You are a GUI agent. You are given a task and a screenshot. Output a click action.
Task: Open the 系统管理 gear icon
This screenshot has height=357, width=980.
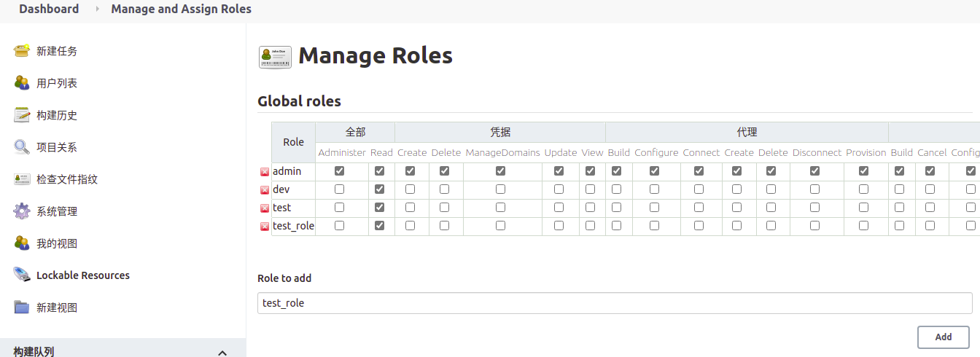pos(22,211)
